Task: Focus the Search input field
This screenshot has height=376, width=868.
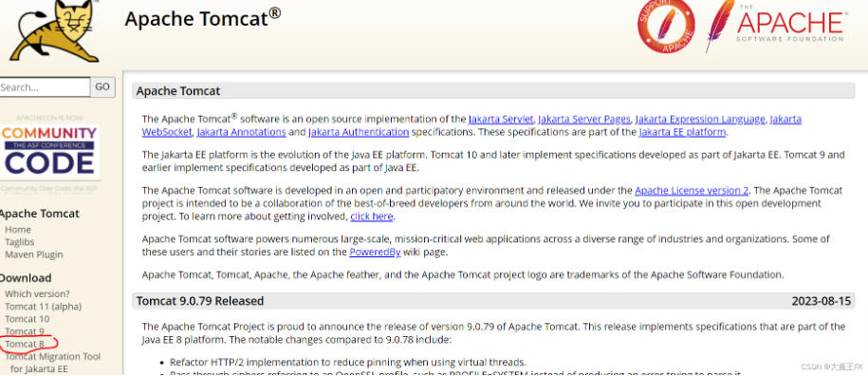Action: 45,87
